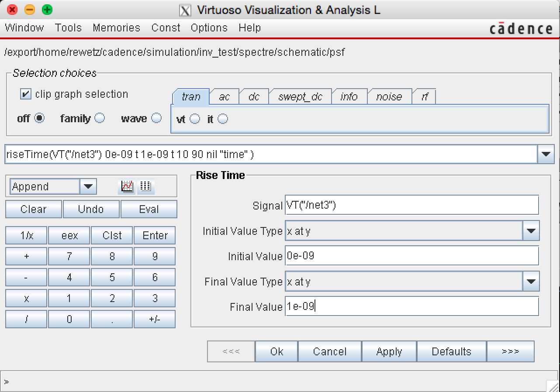Click the >>> next page arrow button
The height and width of the screenshot is (392, 560).
(510, 351)
